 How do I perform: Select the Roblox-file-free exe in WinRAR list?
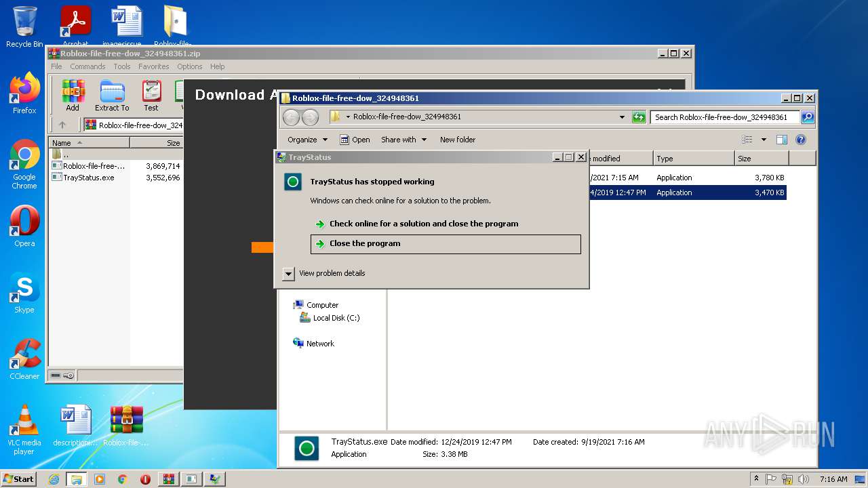[88, 166]
